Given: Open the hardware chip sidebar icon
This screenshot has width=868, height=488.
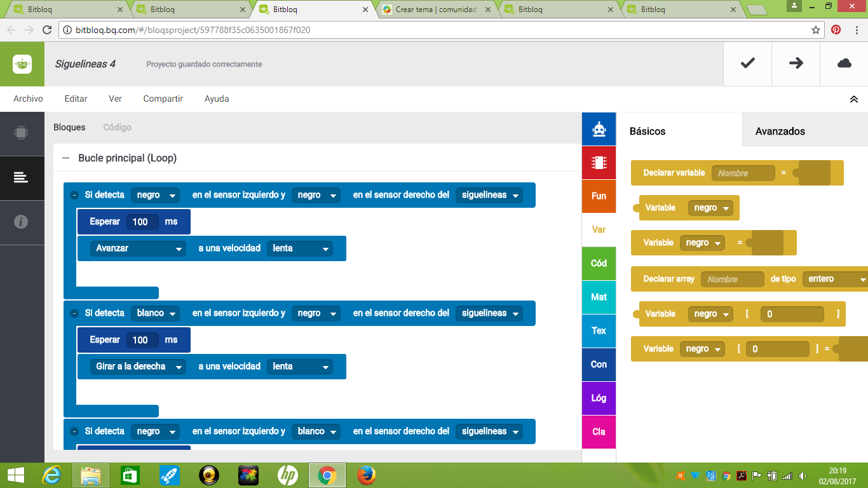Looking at the screenshot, I should coord(21,133).
